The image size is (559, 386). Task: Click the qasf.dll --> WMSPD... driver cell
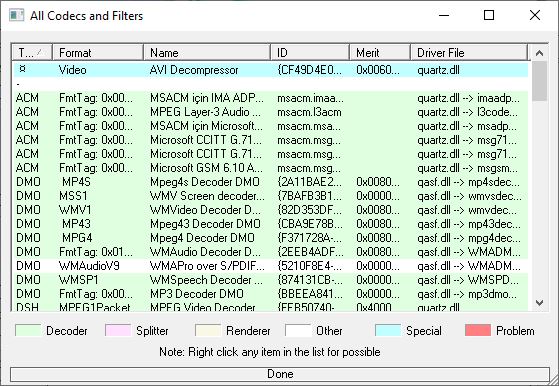point(468,280)
